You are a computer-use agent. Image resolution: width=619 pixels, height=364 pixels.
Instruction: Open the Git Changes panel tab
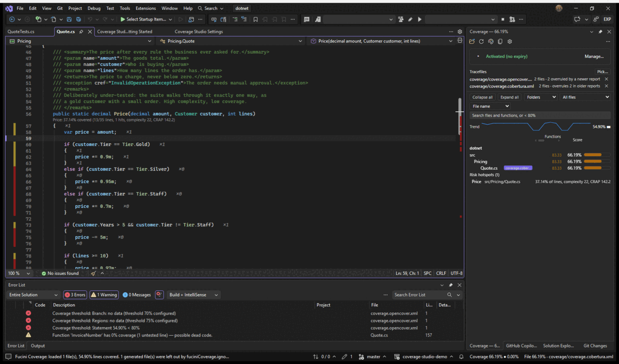point(595,346)
